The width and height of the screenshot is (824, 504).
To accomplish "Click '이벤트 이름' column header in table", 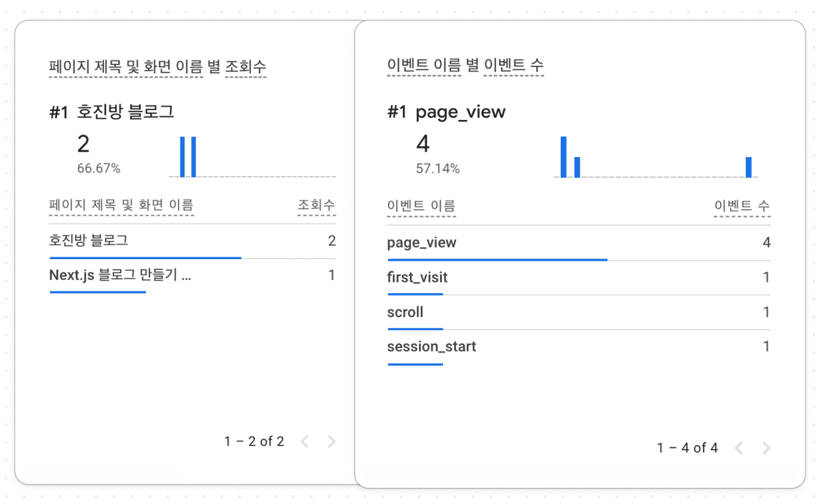I will pyautogui.click(x=421, y=206).
